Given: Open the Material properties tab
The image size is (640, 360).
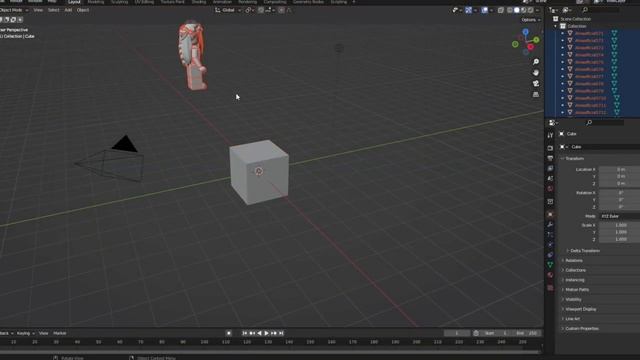Looking at the screenshot, I should 550,276.
